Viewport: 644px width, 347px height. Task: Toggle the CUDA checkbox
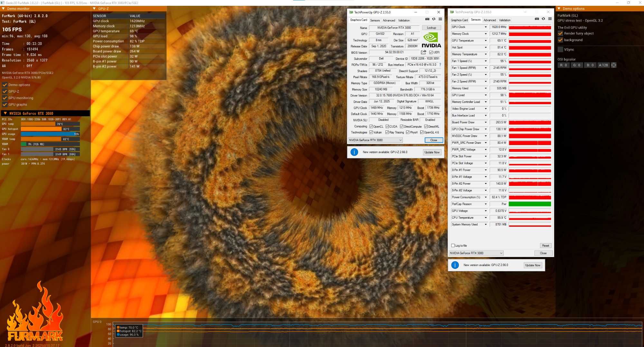click(x=387, y=126)
